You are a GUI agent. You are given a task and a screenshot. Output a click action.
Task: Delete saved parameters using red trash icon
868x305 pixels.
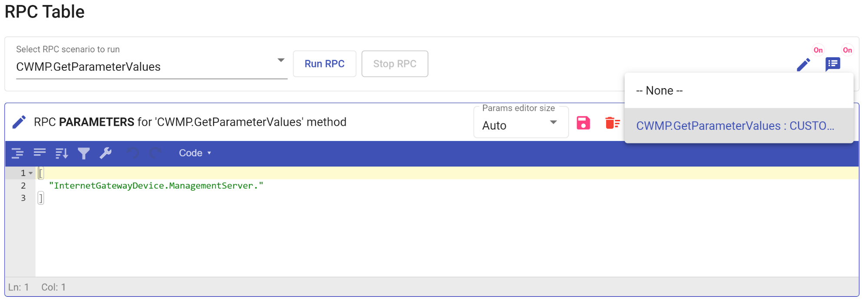[x=612, y=123]
